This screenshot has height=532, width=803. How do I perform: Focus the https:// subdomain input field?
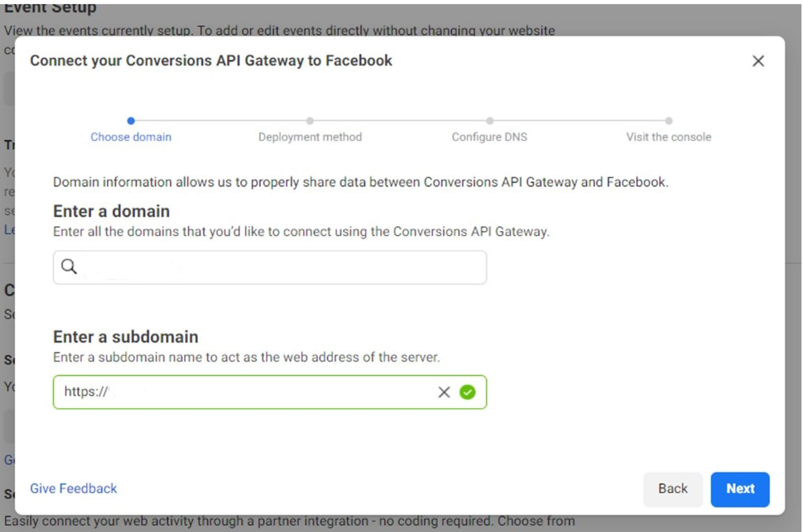(x=270, y=392)
